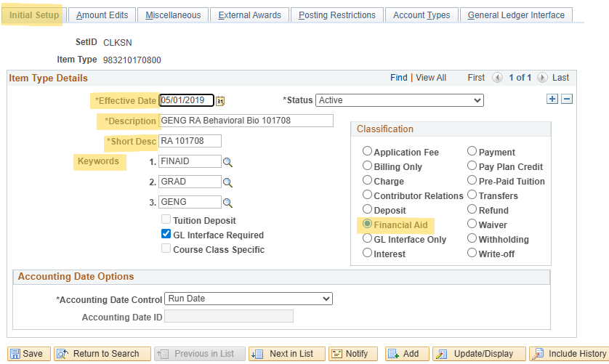Open the Status dropdown
The height and width of the screenshot is (364, 609).
pos(400,100)
